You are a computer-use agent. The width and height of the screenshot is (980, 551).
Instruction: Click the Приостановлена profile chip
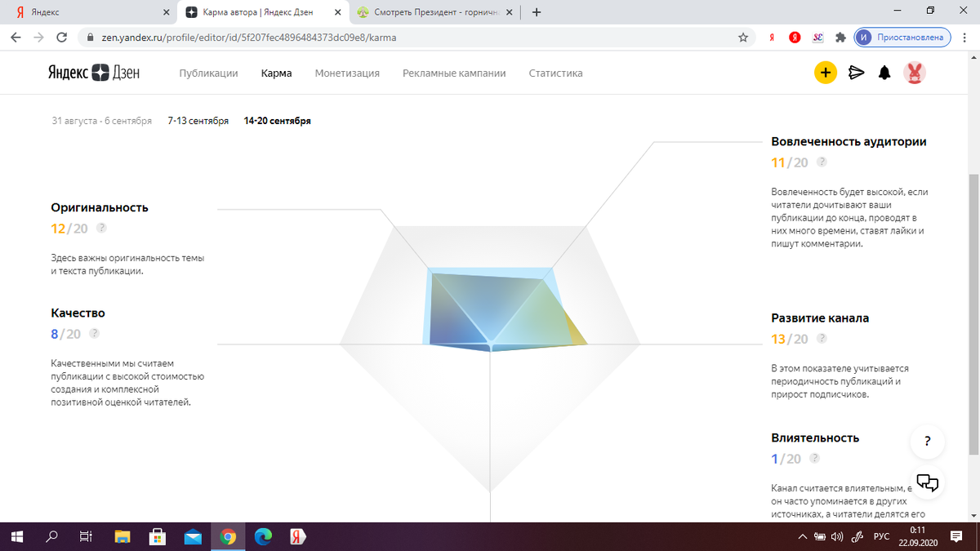[x=903, y=37]
